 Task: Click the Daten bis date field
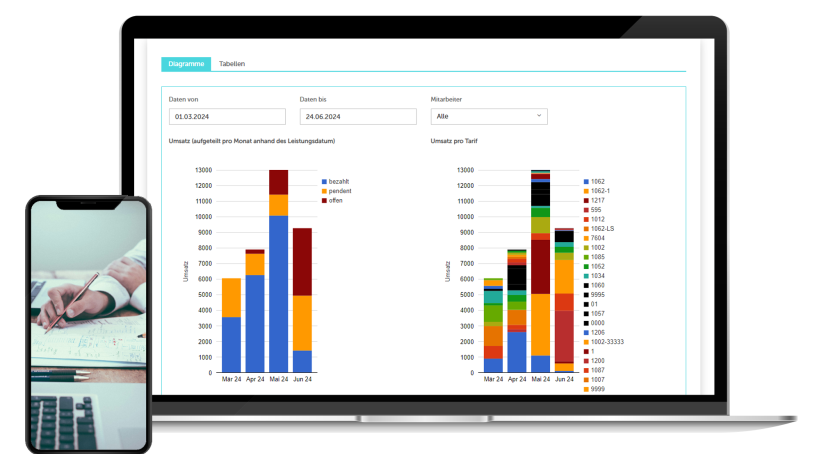(x=357, y=116)
